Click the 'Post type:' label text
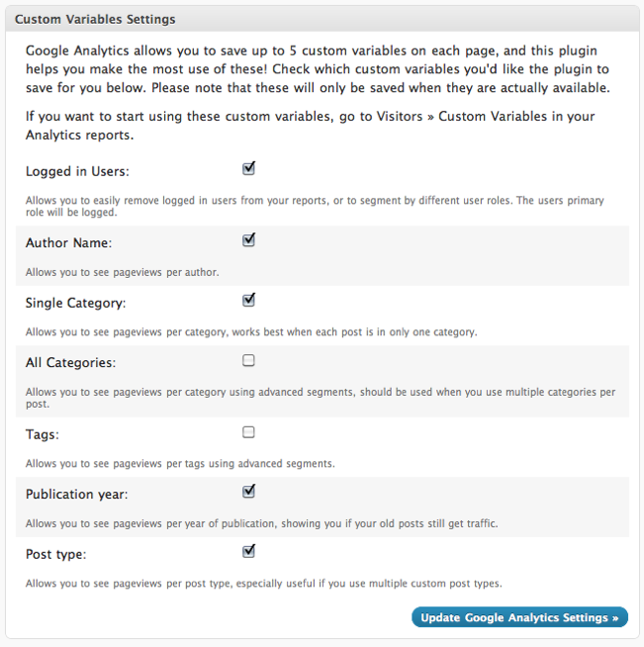 (x=55, y=554)
